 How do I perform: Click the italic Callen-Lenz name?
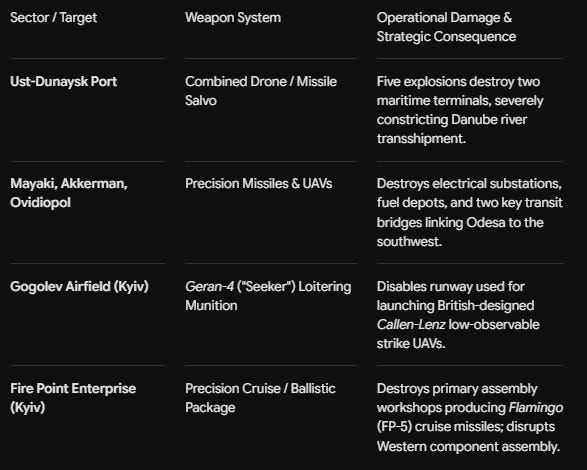click(x=411, y=325)
